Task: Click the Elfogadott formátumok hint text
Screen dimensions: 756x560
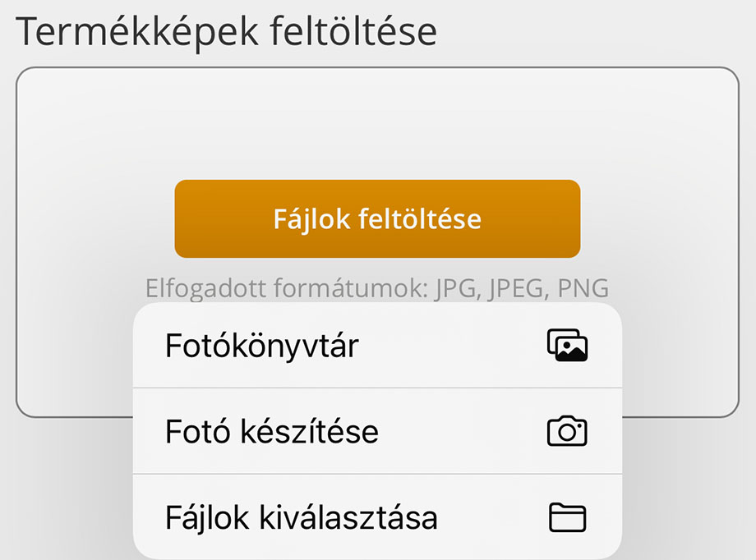Action: click(x=377, y=288)
